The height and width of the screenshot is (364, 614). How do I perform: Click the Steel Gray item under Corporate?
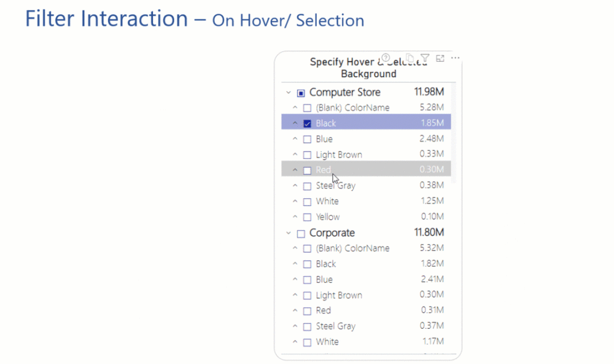[335, 326]
